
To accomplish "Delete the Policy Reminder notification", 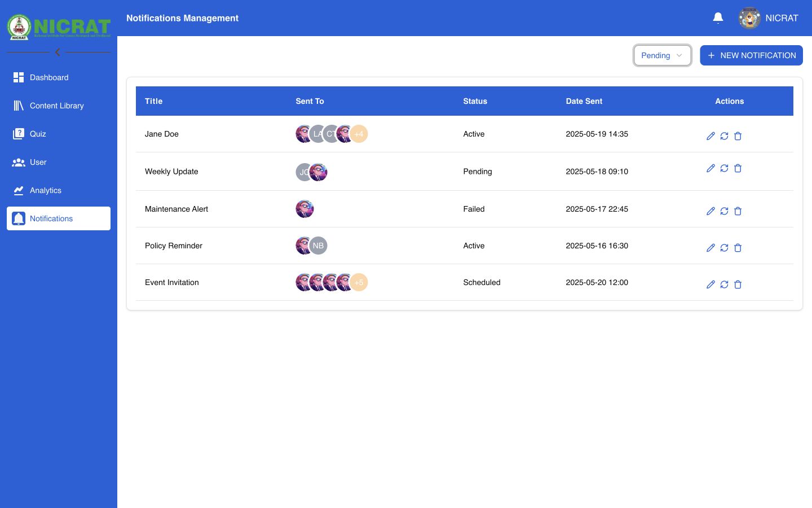I will [x=738, y=248].
